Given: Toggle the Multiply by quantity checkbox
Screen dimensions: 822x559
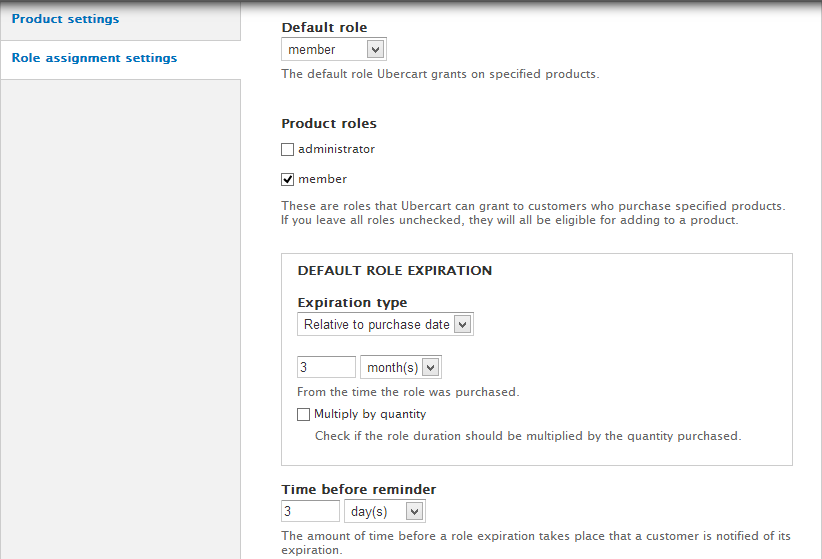Looking at the screenshot, I should 304,414.
